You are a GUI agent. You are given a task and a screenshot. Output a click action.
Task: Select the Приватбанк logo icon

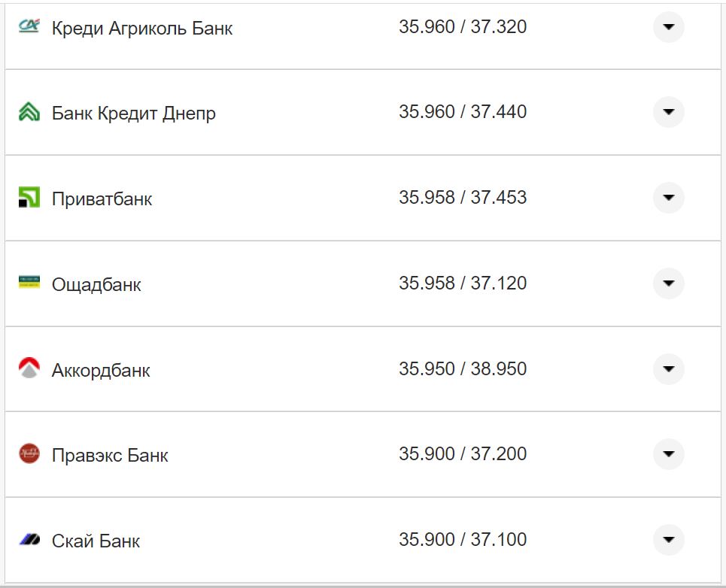click(x=28, y=198)
